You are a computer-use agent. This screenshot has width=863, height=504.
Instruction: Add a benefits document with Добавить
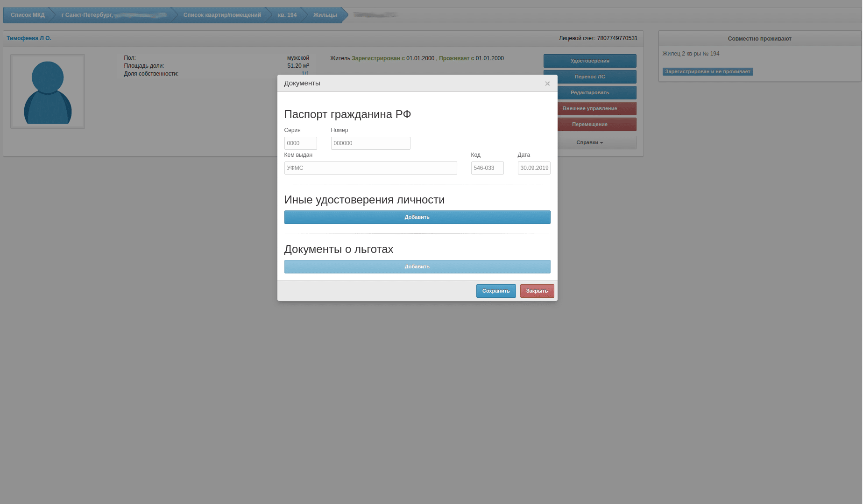click(417, 266)
